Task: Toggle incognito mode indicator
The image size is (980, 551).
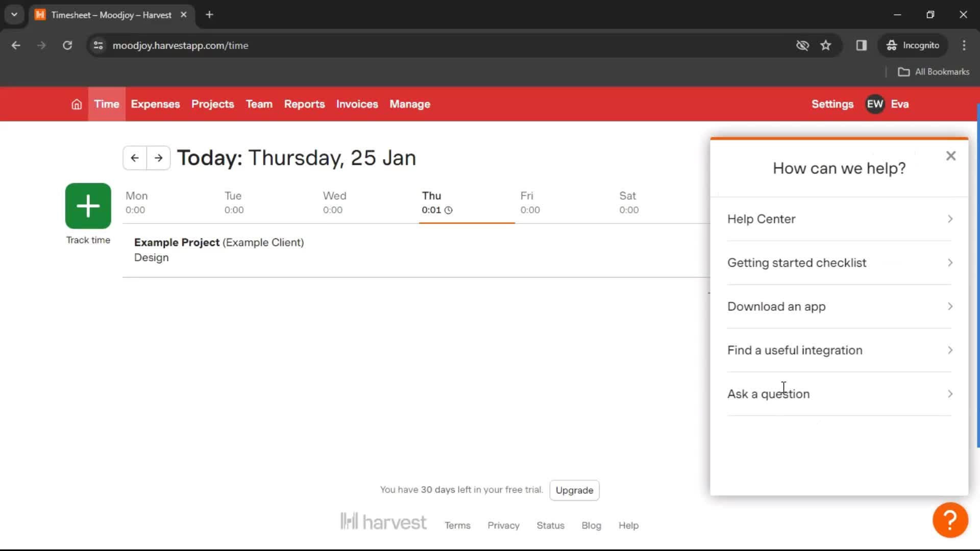Action: [913, 45]
